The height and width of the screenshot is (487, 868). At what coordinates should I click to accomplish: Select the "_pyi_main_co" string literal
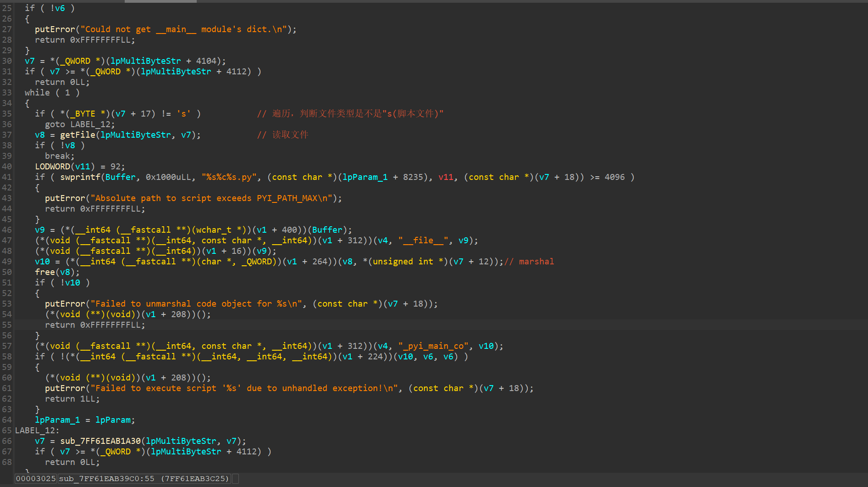click(x=434, y=346)
